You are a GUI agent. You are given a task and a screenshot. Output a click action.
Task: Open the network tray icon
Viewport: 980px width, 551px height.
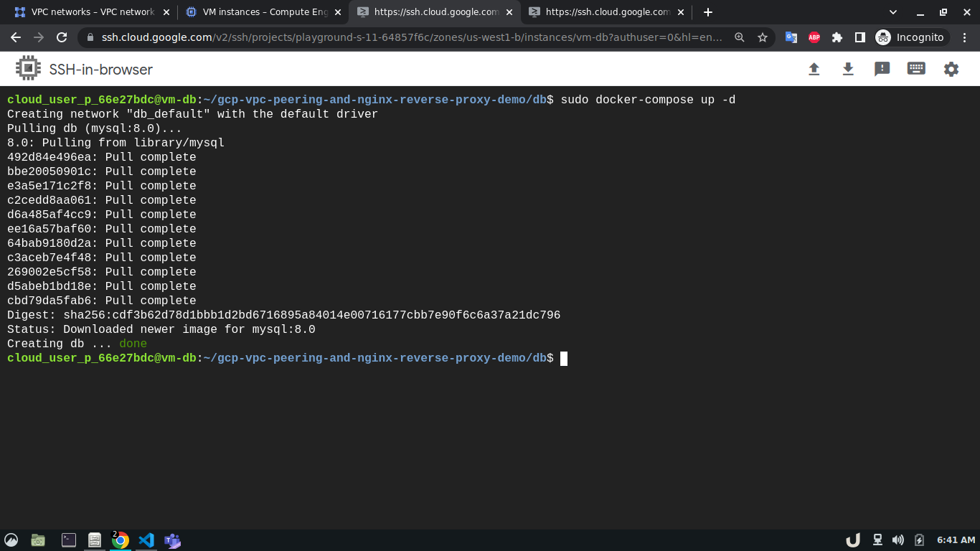coord(877,540)
